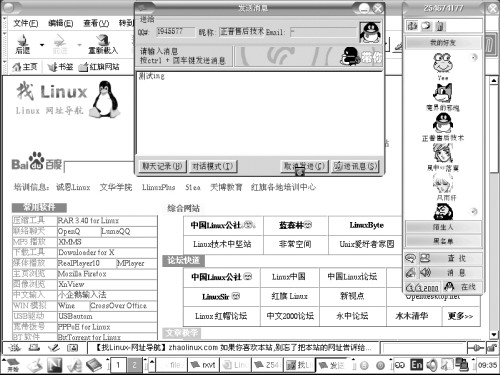Switch to the rxvt taskbar window
The image size is (500, 375).
pyautogui.click(x=203, y=365)
